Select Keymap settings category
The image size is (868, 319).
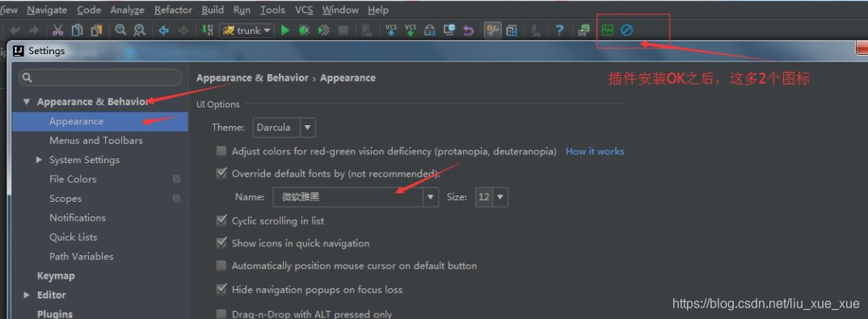56,276
